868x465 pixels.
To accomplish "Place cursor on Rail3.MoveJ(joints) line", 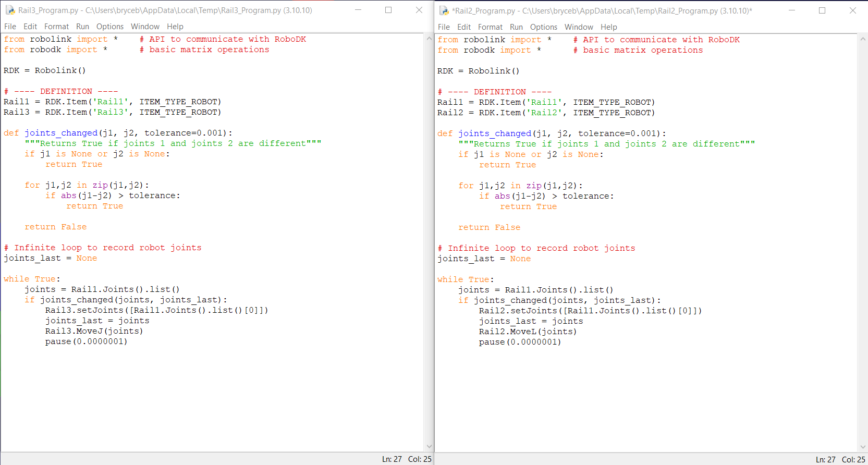I will pos(94,331).
